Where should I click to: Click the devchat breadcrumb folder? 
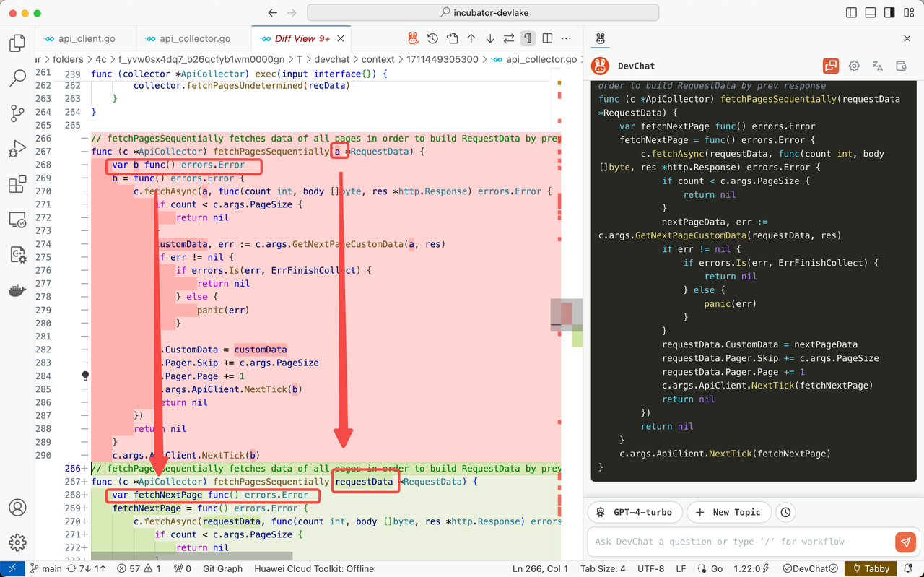point(333,59)
